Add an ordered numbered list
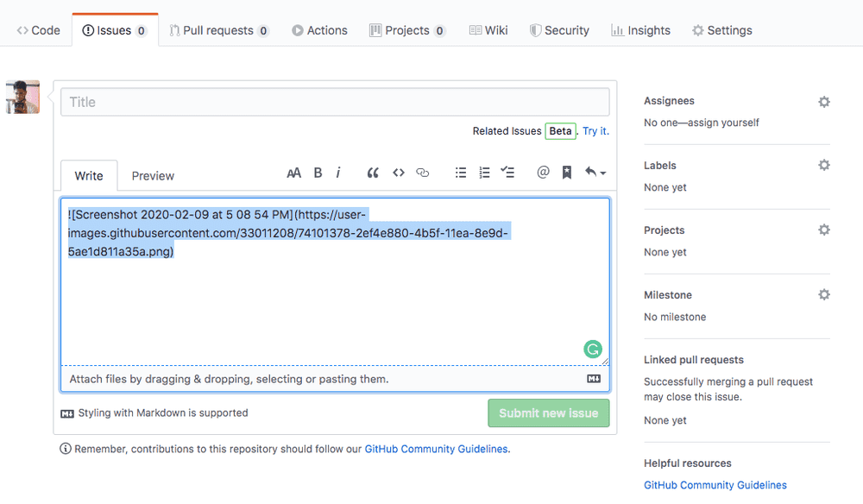 [484, 172]
